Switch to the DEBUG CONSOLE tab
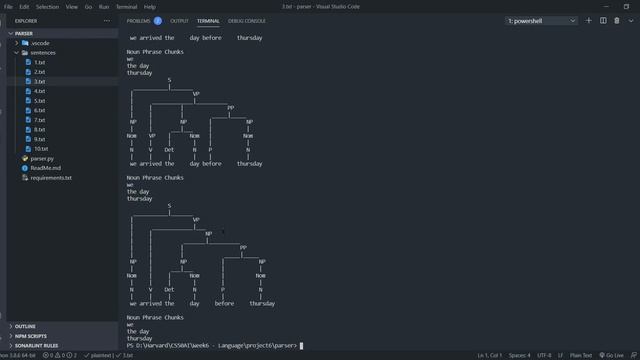The width and height of the screenshot is (640, 360). tap(247, 21)
